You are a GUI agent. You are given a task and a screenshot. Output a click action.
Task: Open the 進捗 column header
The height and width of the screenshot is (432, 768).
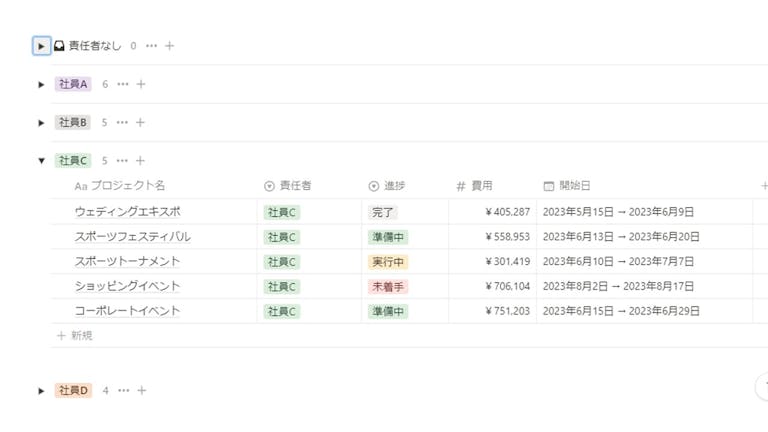coord(387,186)
